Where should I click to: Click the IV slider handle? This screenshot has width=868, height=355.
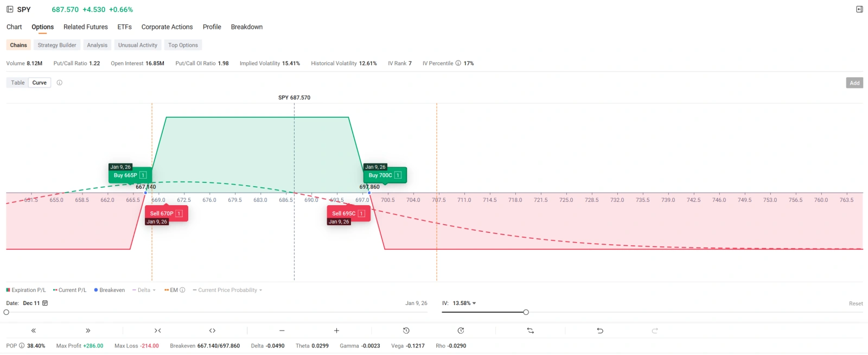click(526, 312)
